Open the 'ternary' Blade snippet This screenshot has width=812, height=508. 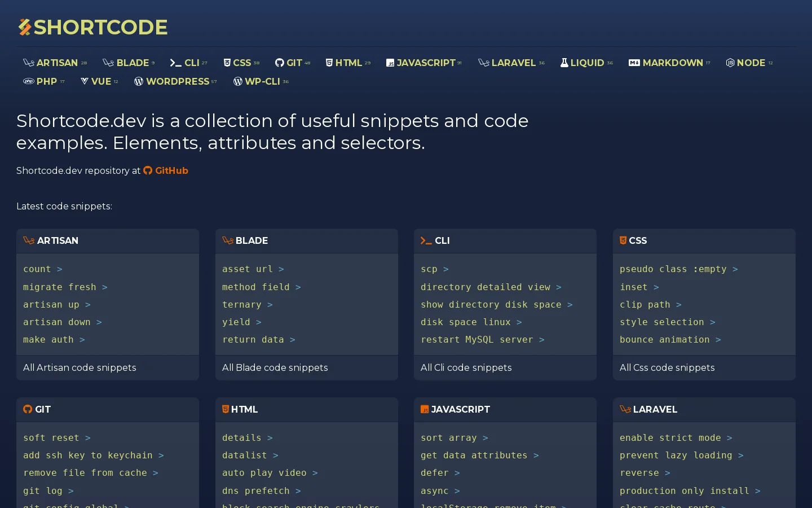(248, 304)
